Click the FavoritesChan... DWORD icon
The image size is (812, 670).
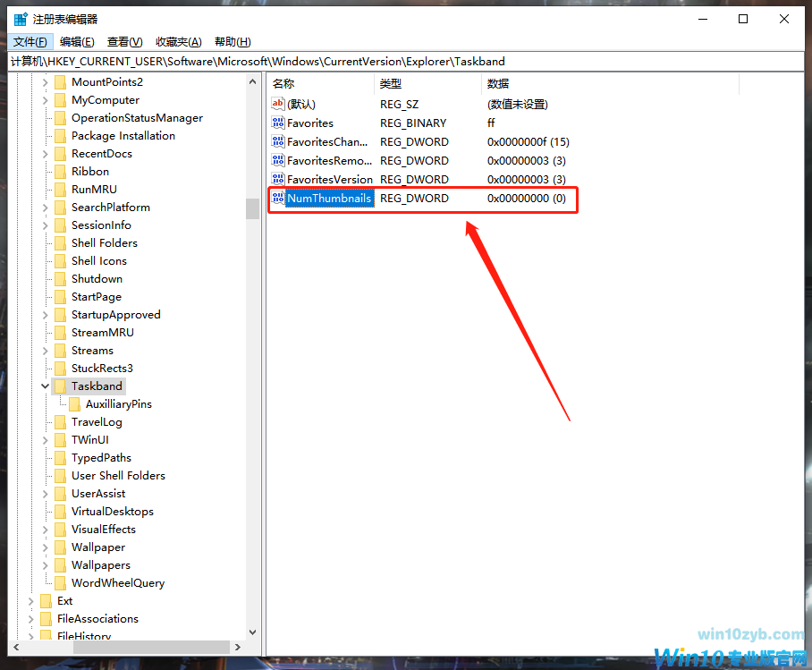tap(278, 141)
